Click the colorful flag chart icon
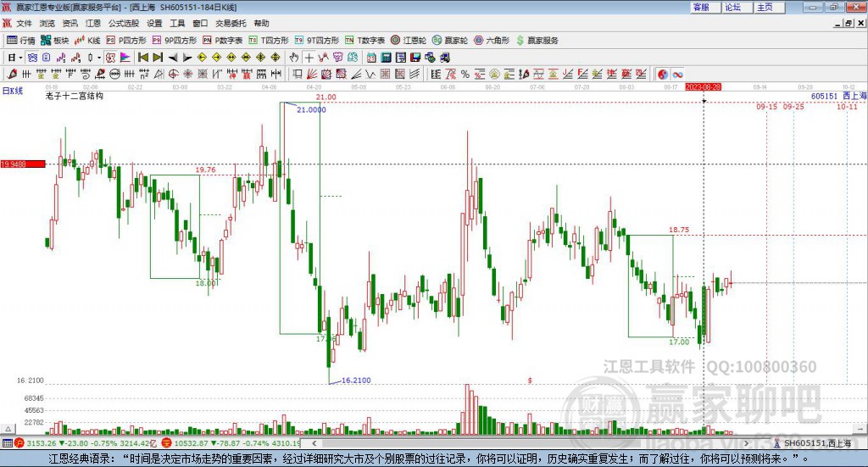The height and width of the screenshot is (467, 868). 125,58
